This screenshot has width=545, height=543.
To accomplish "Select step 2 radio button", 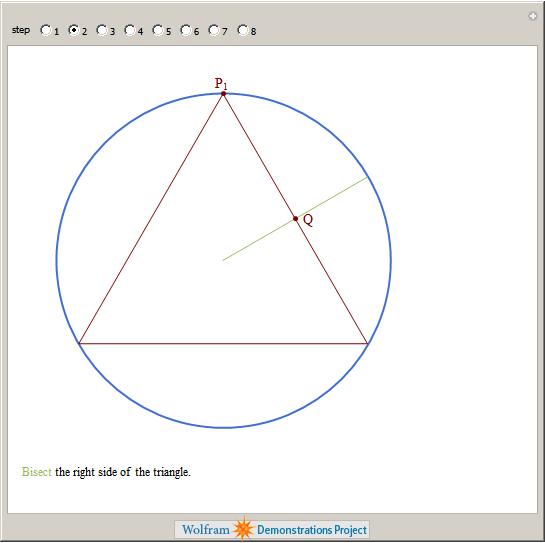I will click(x=74, y=30).
